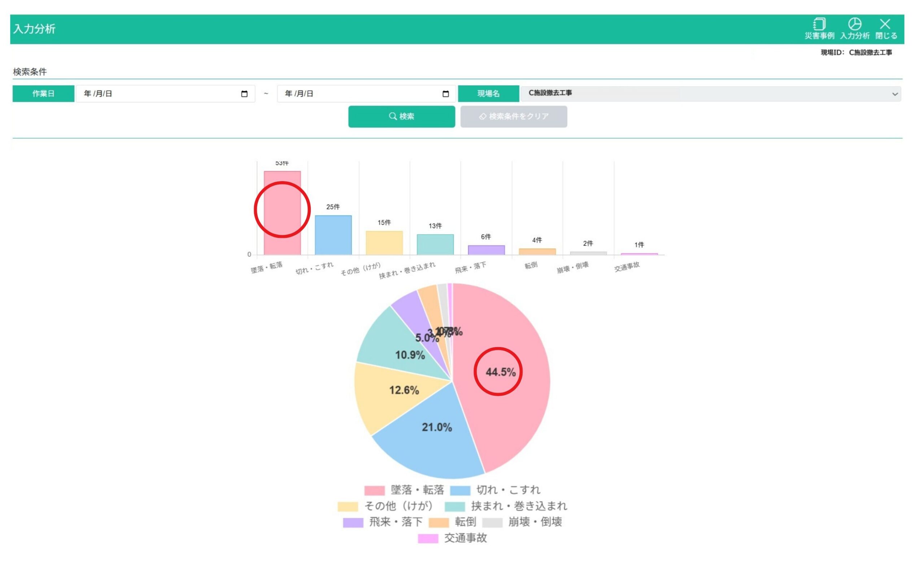Toggle 交通事故 legend entry
The image size is (924, 561).
pyautogui.click(x=453, y=538)
